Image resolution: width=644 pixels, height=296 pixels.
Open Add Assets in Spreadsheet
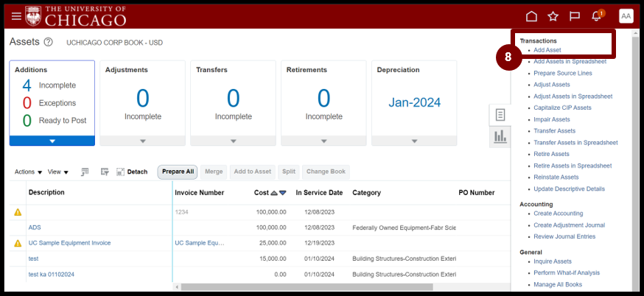coord(570,62)
